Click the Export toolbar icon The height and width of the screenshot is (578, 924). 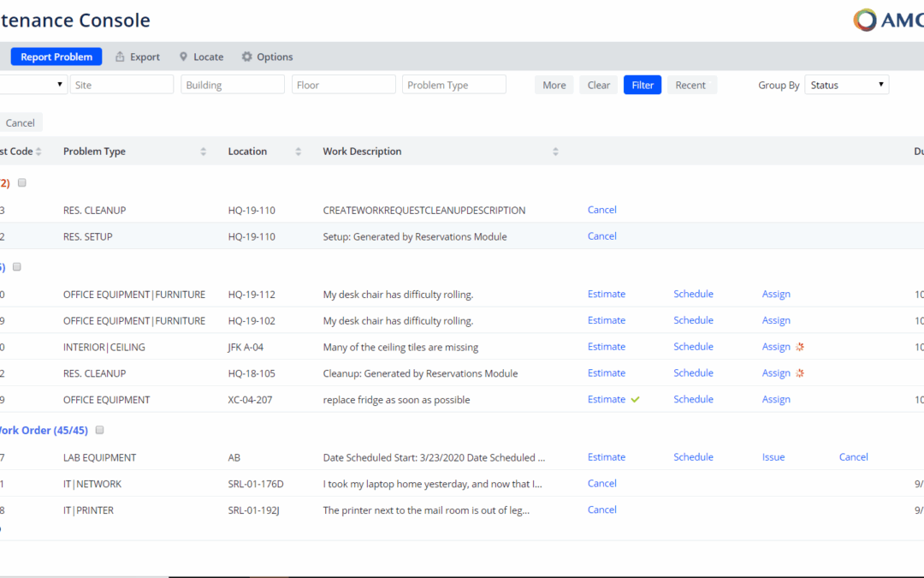120,57
